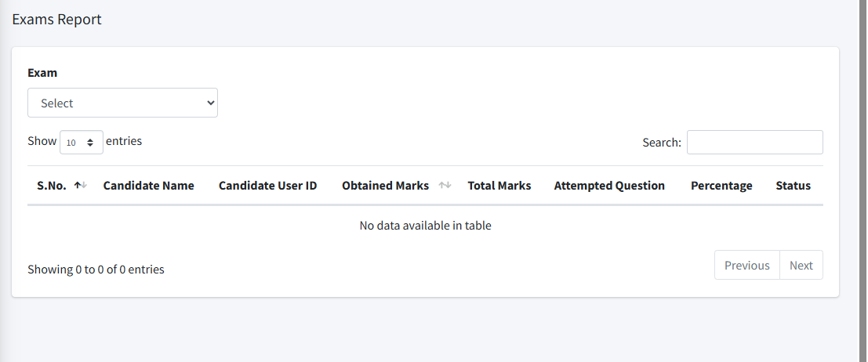Sort by Candidate Name column header
The height and width of the screenshot is (362, 868).
point(148,186)
